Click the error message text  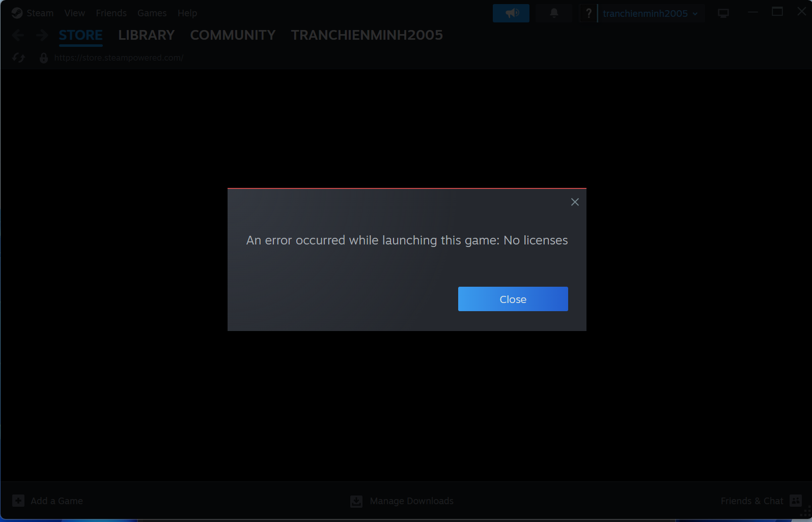[407, 240]
